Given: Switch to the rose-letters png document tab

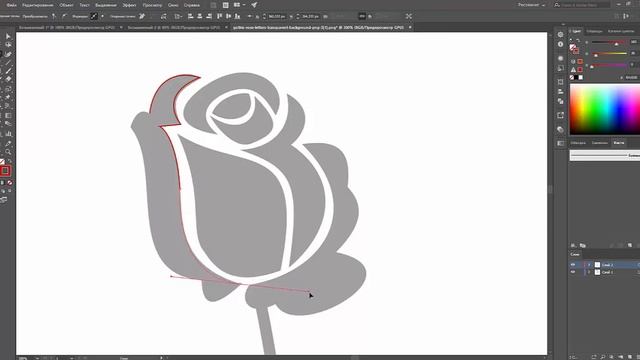Looking at the screenshot, I should click(318, 27).
